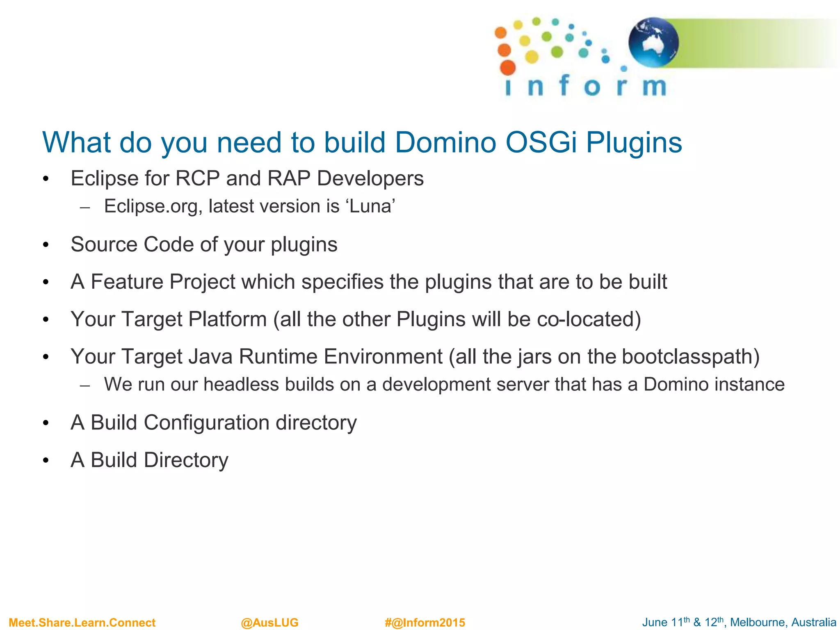840x630 pixels.
Task: Click the small blue dot beneath the globe
Action: click(623, 68)
